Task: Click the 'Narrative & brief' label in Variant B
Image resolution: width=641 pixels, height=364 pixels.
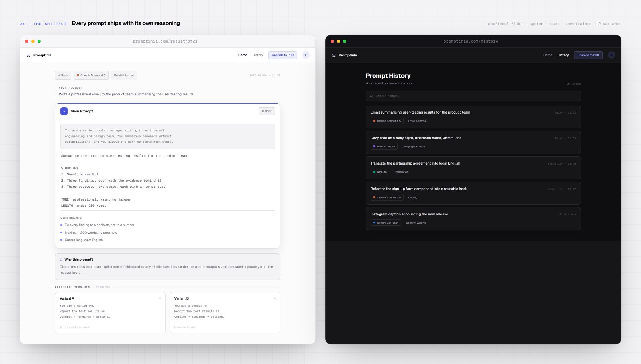Action: tap(185, 327)
